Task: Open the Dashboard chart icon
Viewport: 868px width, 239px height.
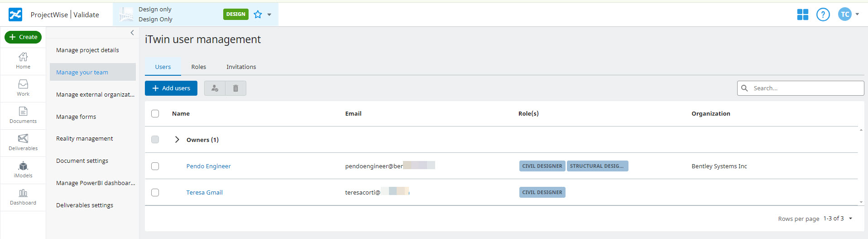Action: (x=23, y=193)
